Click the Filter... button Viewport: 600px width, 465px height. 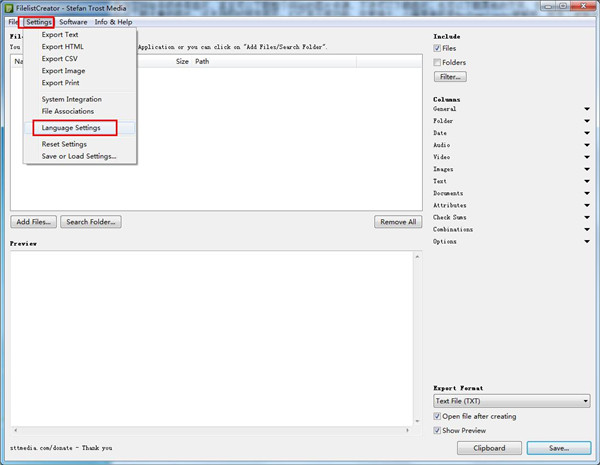click(450, 77)
